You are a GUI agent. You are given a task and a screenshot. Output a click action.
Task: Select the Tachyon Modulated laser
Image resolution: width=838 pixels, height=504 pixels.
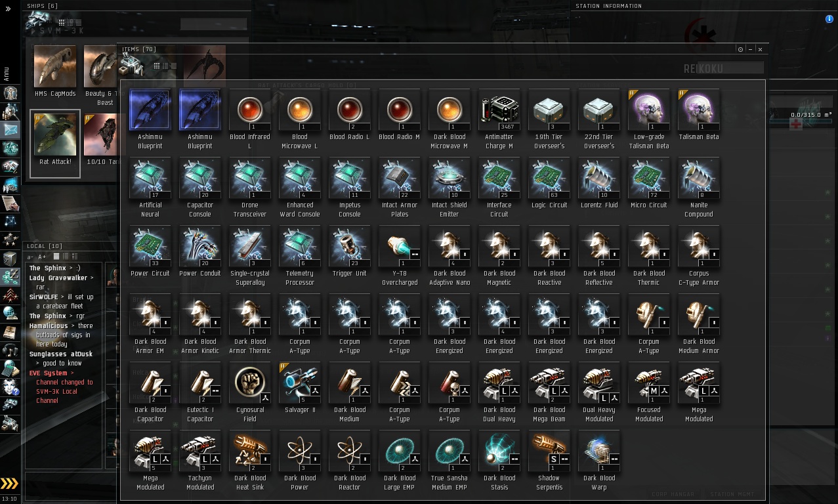click(x=200, y=461)
